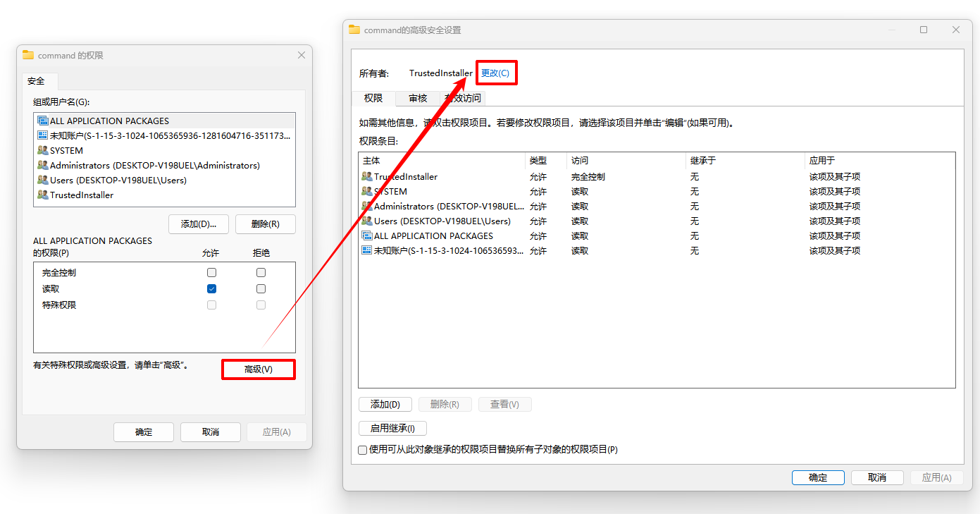The width and height of the screenshot is (980, 514).
Task: Select the Users permission entry row
Action: coord(657,221)
